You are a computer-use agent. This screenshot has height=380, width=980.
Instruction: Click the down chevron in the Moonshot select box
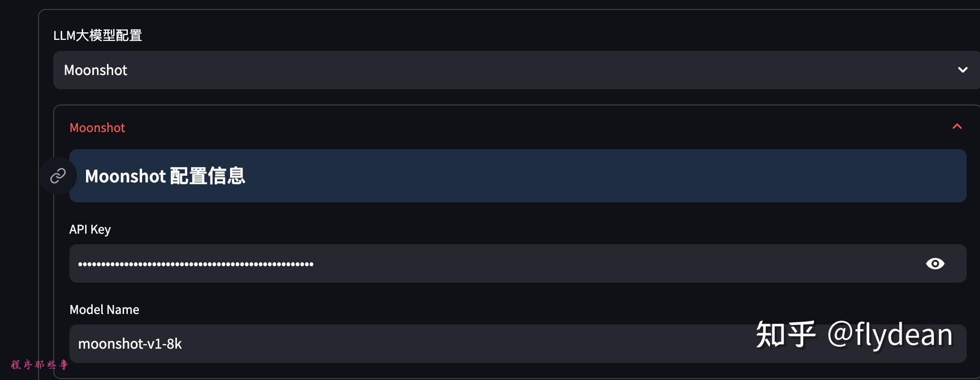click(x=962, y=70)
